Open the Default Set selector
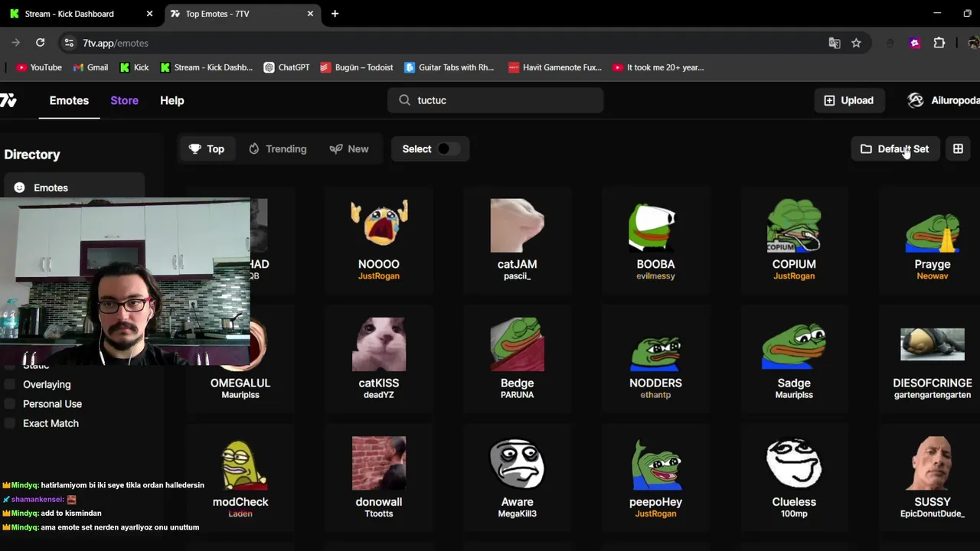This screenshot has height=551, width=980. 894,148
